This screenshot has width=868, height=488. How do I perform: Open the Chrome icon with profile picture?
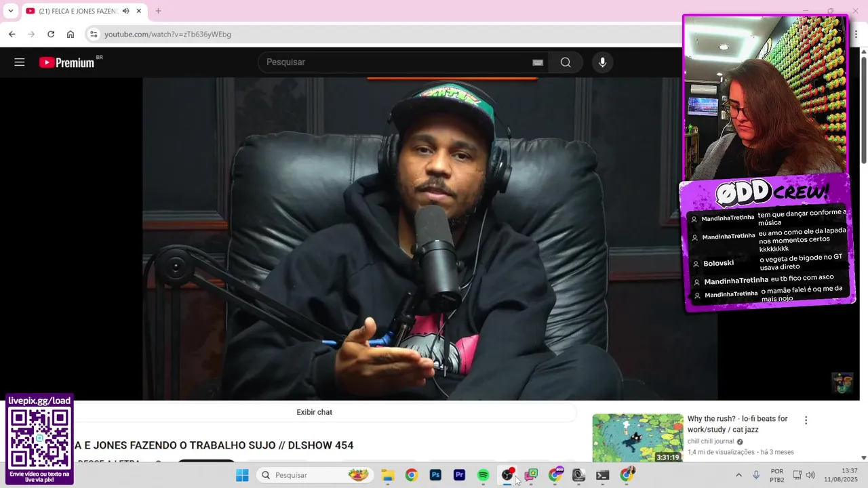tap(627, 475)
